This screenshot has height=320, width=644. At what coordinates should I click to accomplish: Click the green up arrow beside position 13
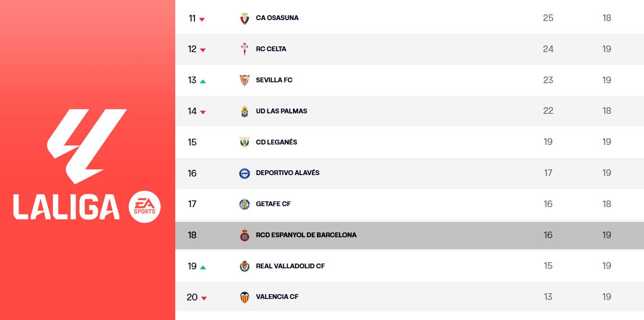click(203, 81)
